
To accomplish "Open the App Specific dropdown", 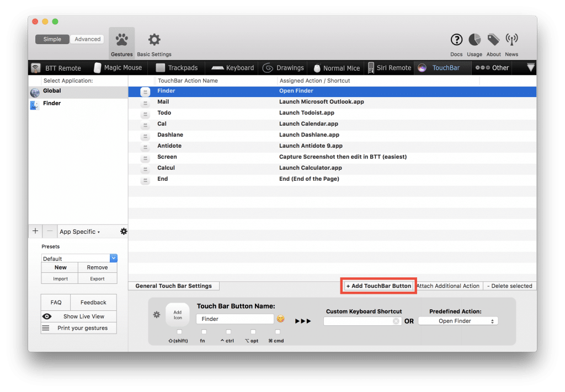I will [x=79, y=232].
